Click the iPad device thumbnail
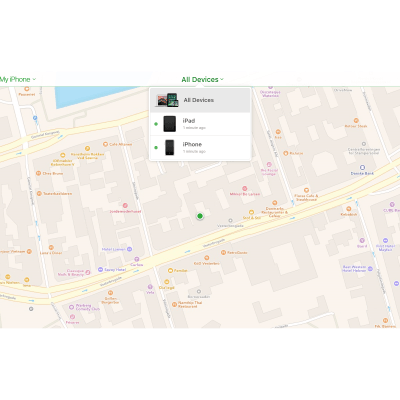The height and width of the screenshot is (400, 400). point(170,124)
